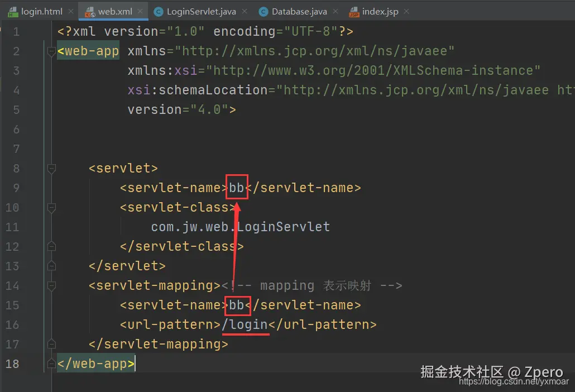Click line number 18 in the gutter
Viewport: 575px width, 392px height.
tap(12, 364)
